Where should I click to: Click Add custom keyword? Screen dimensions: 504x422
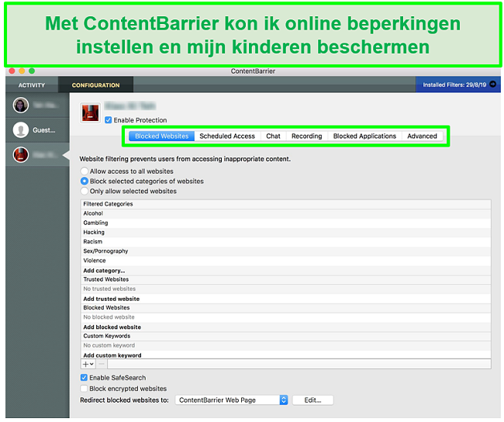coord(112,355)
